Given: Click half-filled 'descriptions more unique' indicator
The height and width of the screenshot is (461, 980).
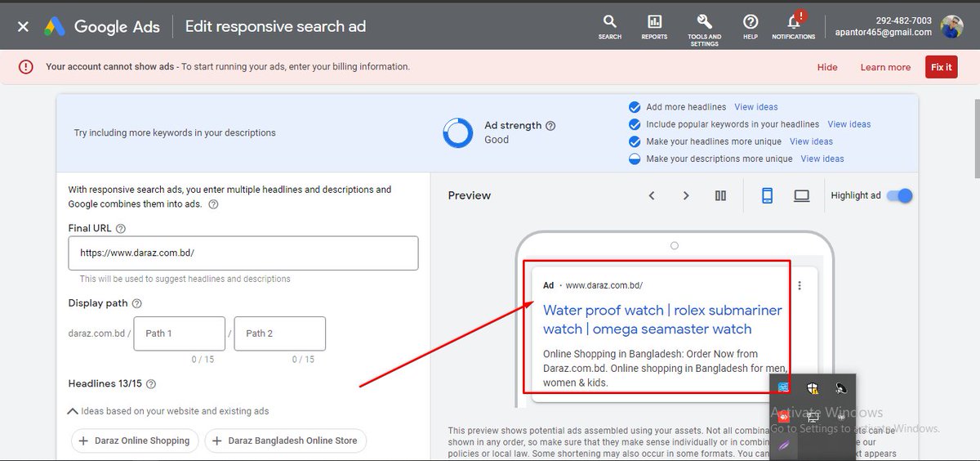Looking at the screenshot, I should pyautogui.click(x=635, y=159).
